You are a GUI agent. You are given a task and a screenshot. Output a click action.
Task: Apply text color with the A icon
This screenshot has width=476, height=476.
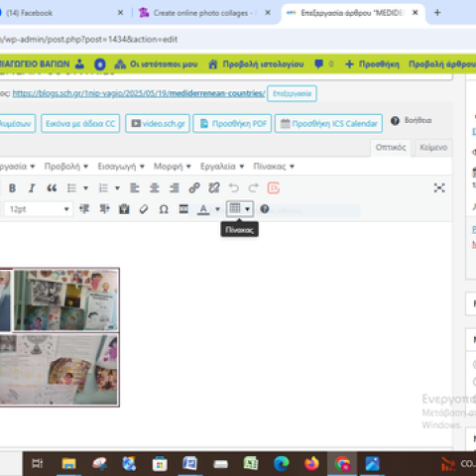[203, 209]
